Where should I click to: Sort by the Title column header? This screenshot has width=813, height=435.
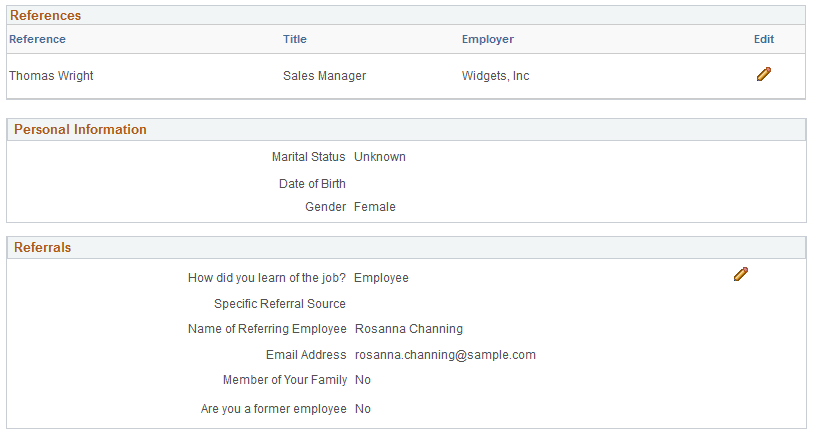(295, 39)
